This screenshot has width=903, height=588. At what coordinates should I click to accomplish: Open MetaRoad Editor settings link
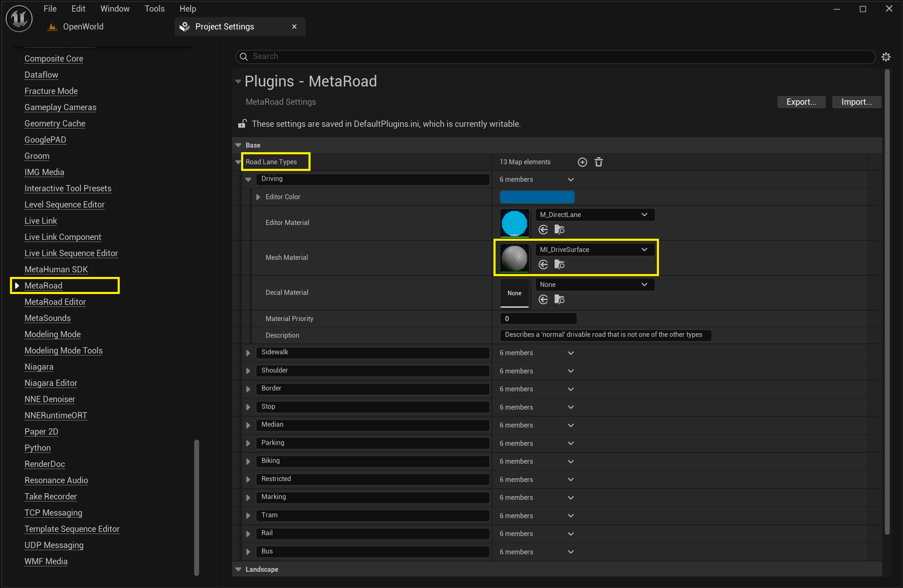tap(55, 302)
